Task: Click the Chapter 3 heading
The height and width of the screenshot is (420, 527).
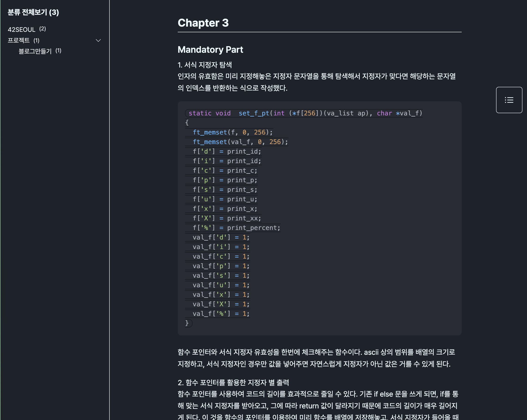Action: (203, 23)
